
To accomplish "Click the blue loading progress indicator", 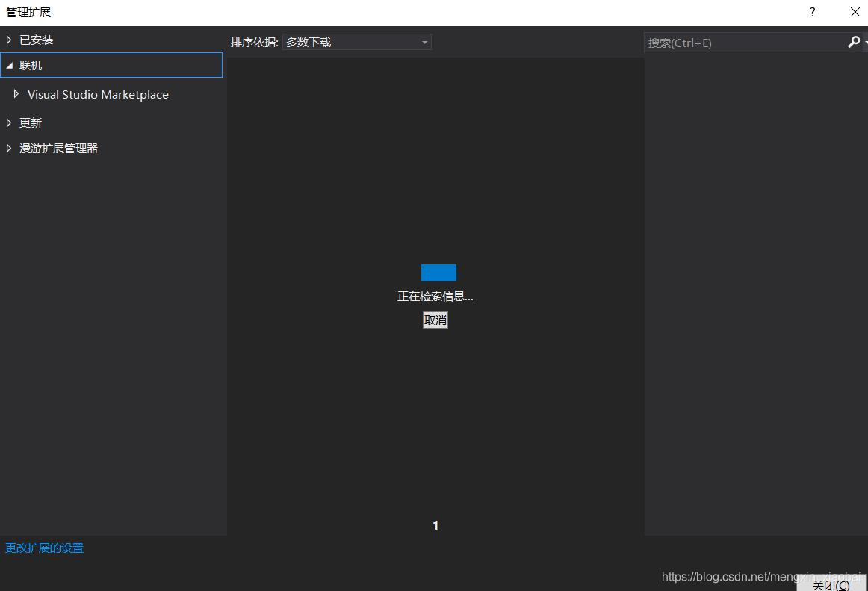I will click(x=438, y=272).
